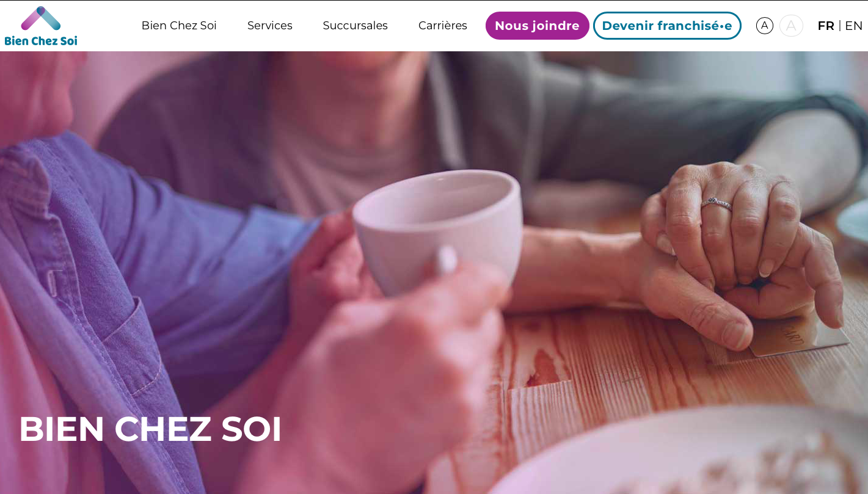Click the Bien Chez Soi wordmark under the logo

[41, 41]
